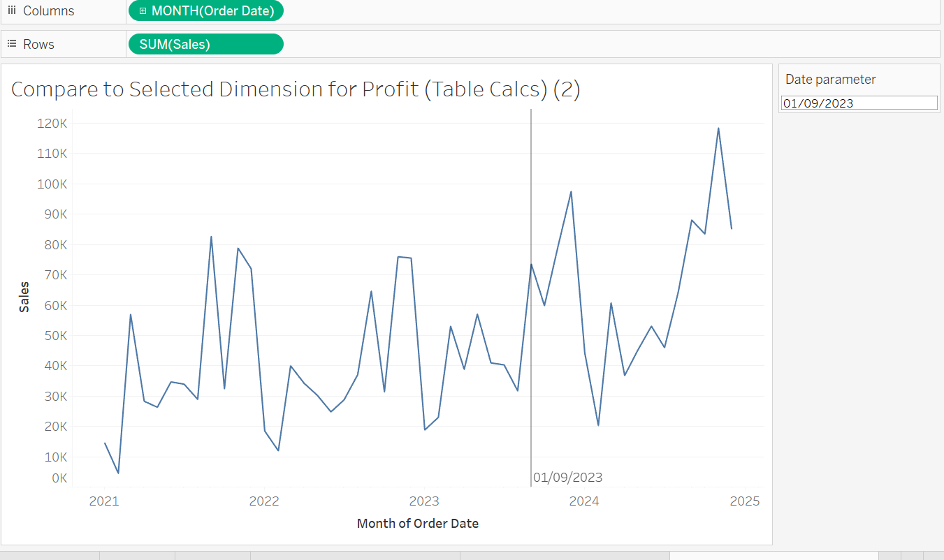Click the Columns shelf label

(x=48, y=10)
